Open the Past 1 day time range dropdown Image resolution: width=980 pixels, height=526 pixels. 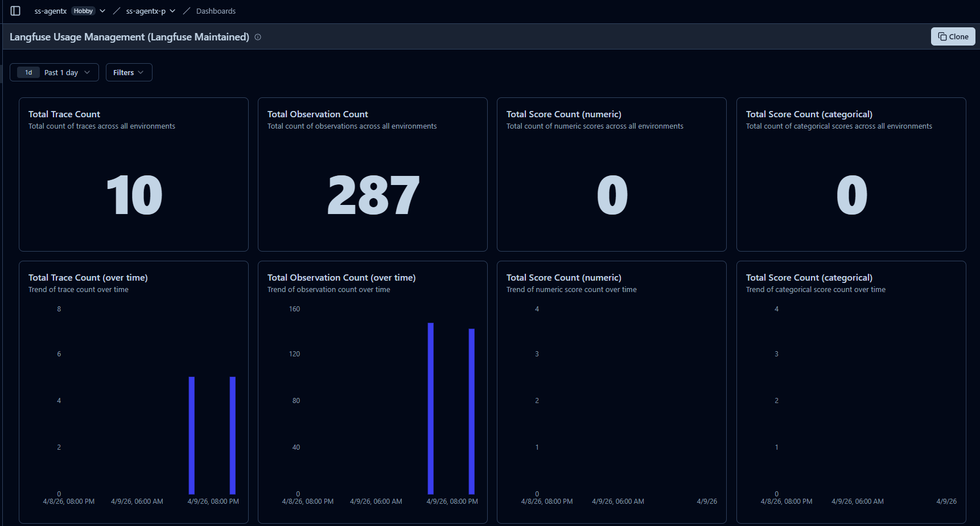pos(54,72)
